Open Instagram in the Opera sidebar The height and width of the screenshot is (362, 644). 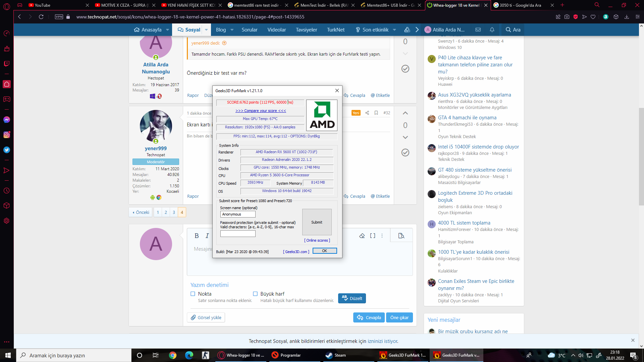6,135
